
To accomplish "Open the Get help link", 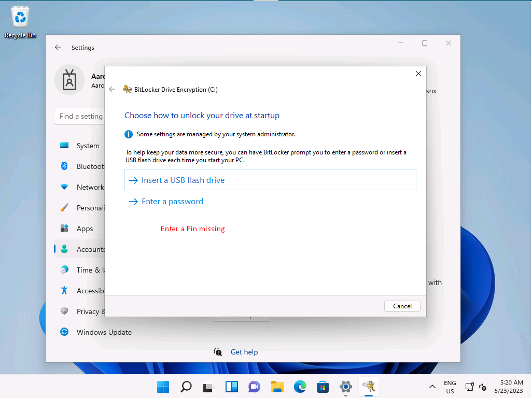I will (x=244, y=352).
